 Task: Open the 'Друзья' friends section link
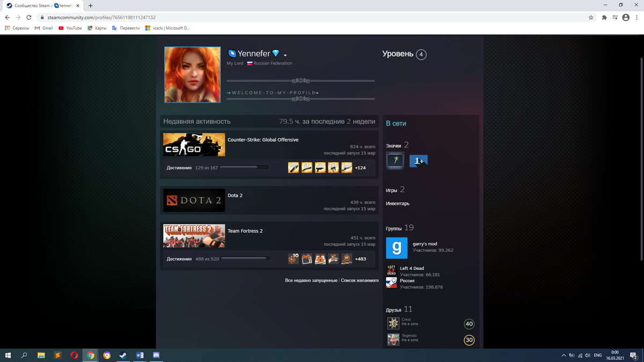pos(393,309)
